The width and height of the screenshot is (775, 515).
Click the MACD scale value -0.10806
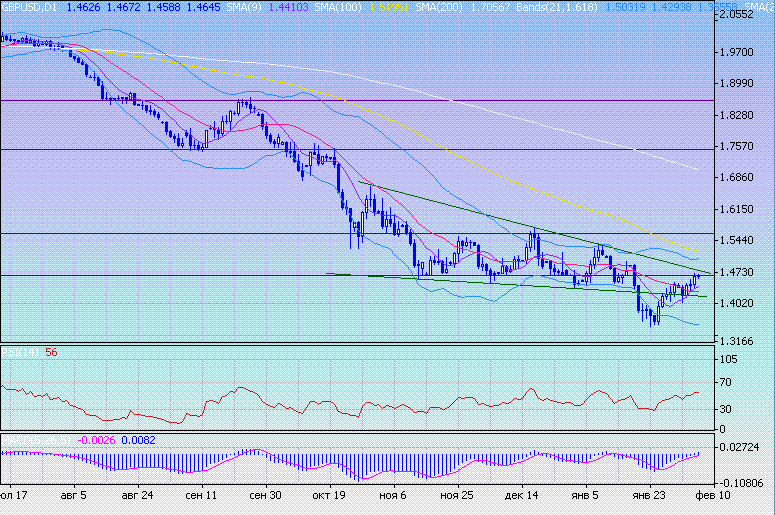[740, 482]
